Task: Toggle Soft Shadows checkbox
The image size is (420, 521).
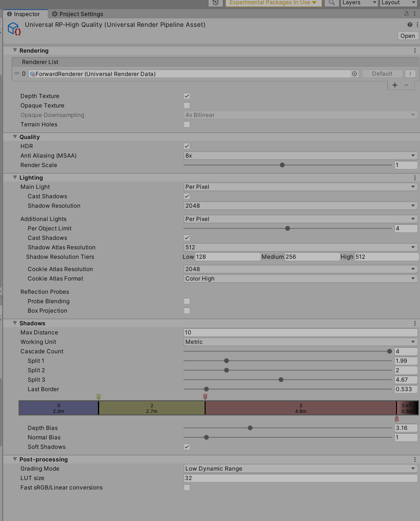Action: pyautogui.click(x=187, y=447)
